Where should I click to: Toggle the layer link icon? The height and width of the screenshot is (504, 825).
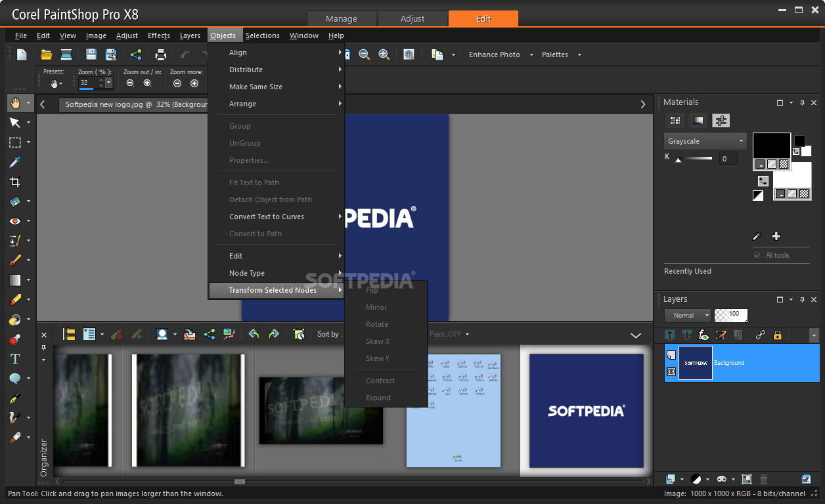click(x=761, y=335)
